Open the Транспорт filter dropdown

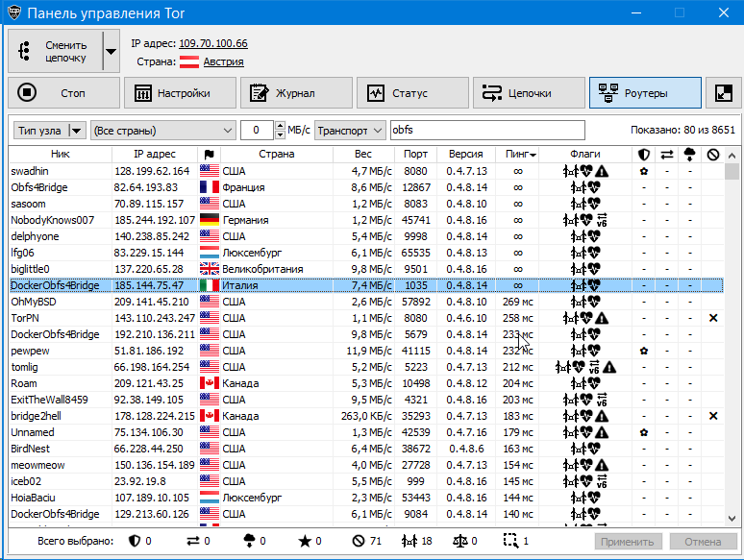(349, 131)
